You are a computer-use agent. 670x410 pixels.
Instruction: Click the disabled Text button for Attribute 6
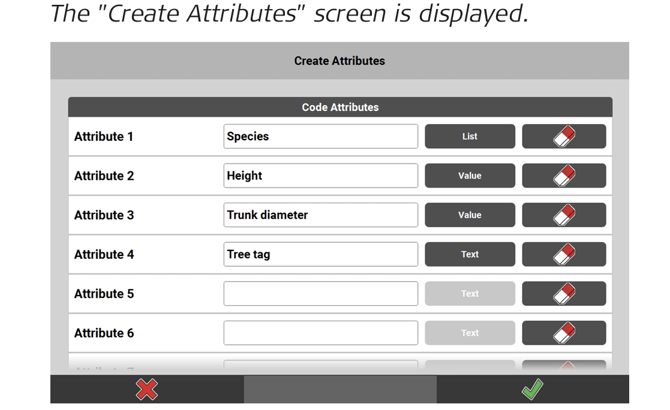point(470,333)
